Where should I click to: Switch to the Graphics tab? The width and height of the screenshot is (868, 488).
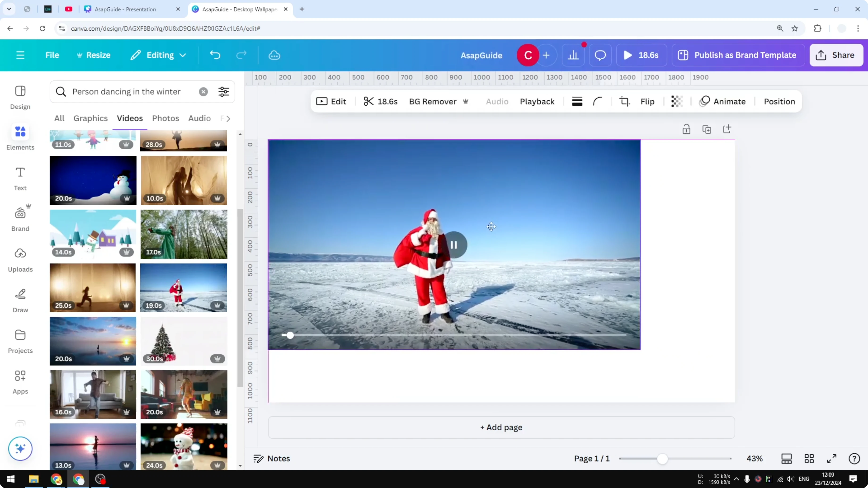tap(90, 118)
